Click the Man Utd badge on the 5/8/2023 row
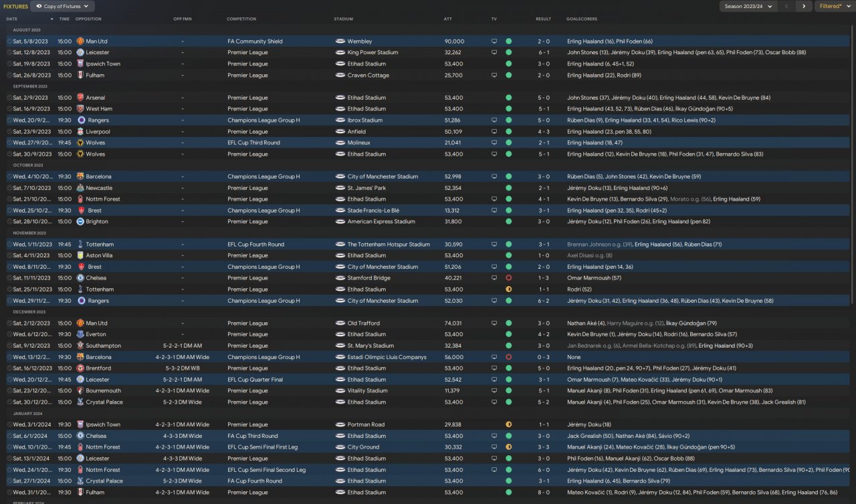This screenshot has height=504, width=856. [80, 41]
